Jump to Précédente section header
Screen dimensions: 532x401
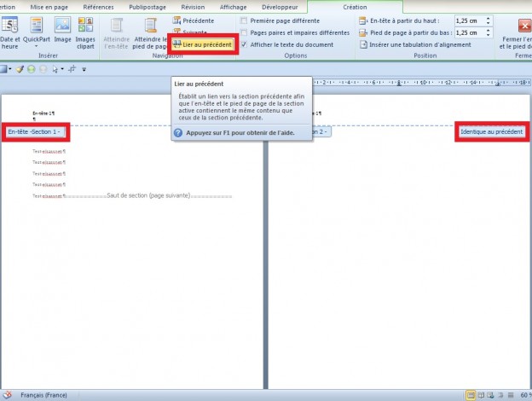[x=194, y=20]
